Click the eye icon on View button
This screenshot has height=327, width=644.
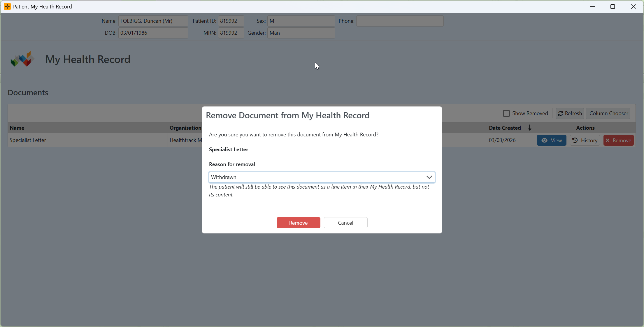pos(544,140)
